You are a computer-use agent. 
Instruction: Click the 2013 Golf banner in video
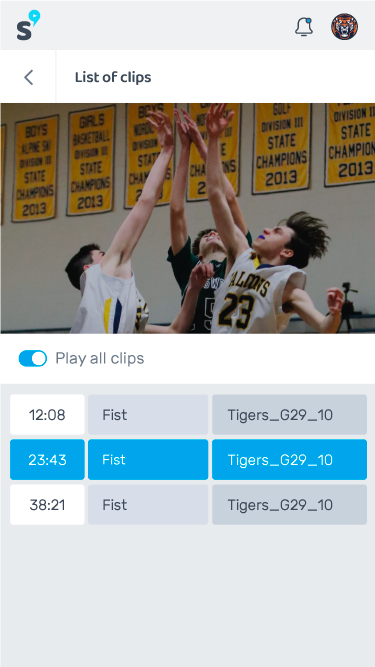tap(282, 148)
